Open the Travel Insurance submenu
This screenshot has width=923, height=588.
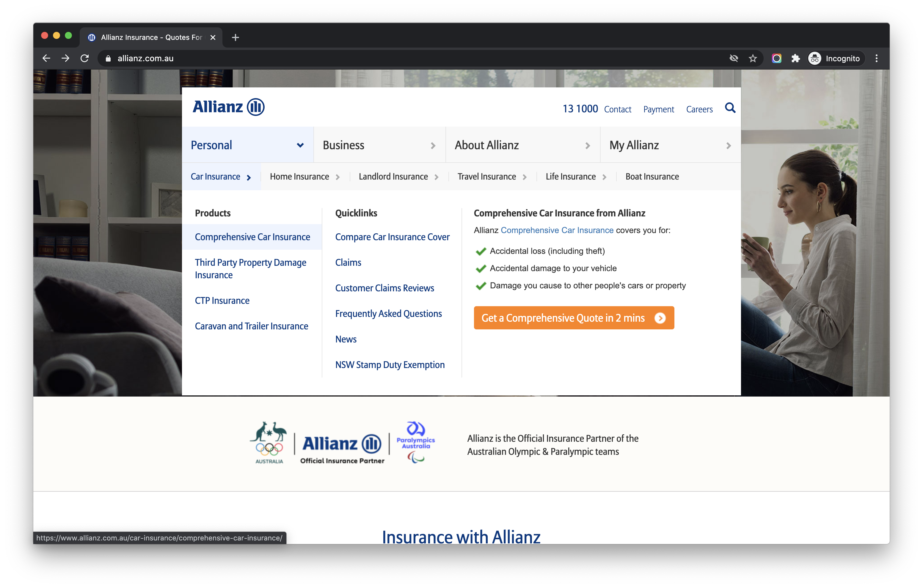tap(492, 177)
